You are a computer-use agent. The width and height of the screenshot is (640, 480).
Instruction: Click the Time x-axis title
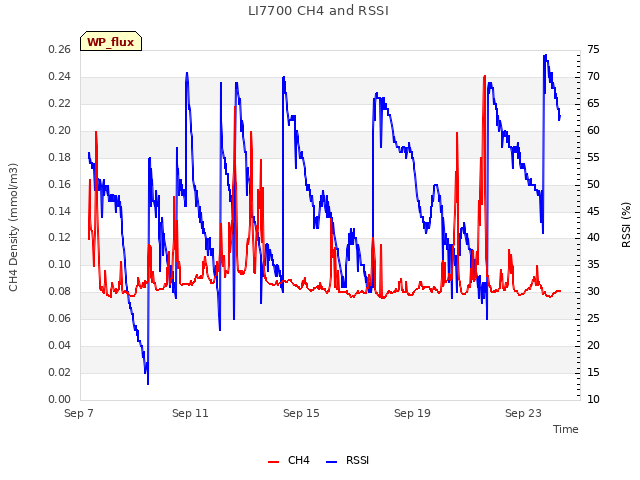[x=566, y=429]
